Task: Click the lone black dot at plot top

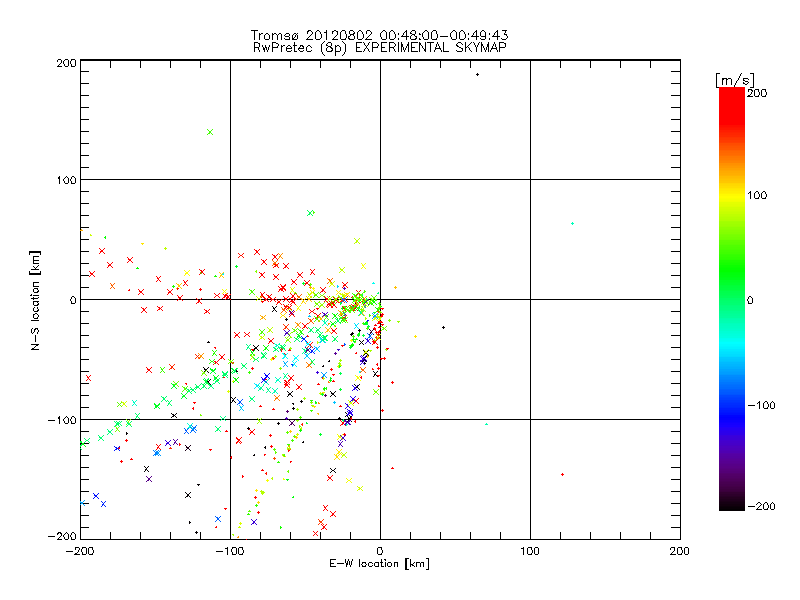Action: (477, 74)
